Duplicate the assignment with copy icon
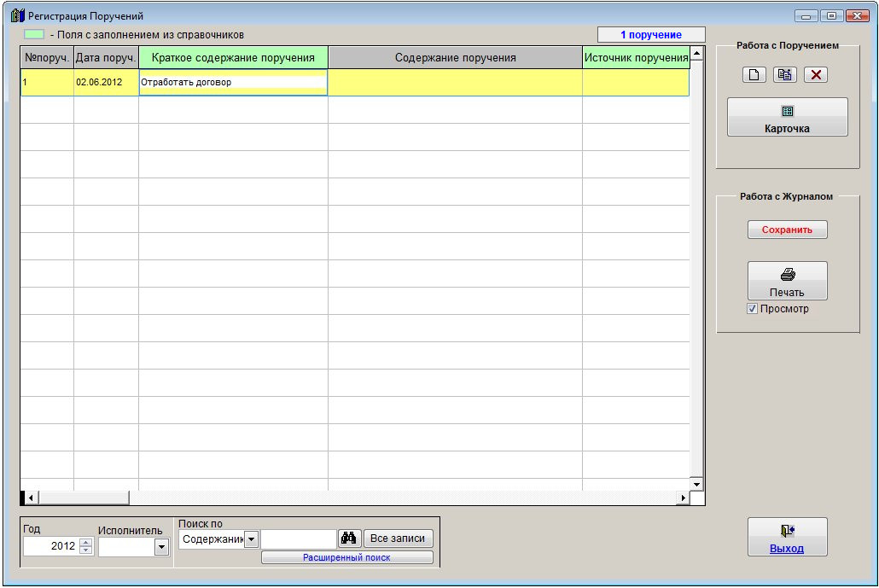Screen dimensions: 879x588 coord(785,74)
